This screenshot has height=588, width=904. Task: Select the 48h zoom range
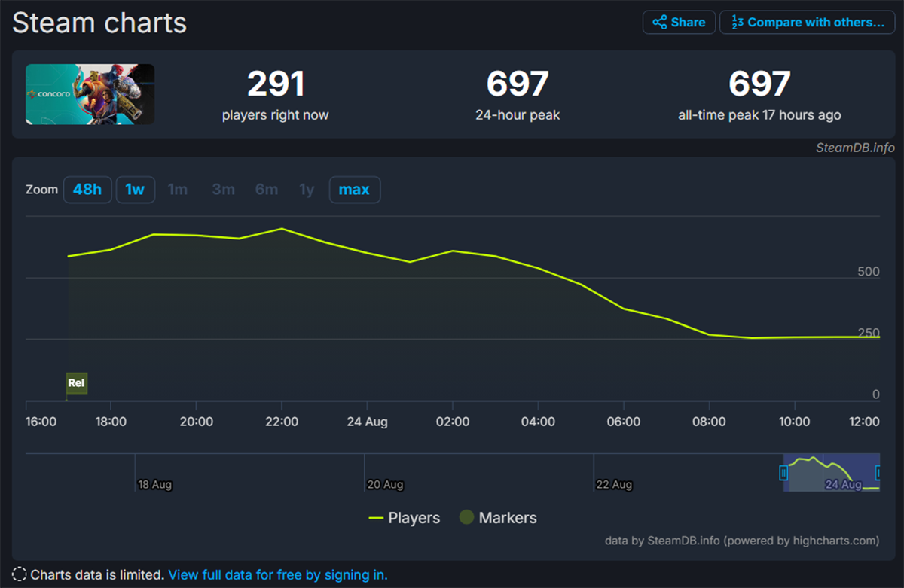click(87, 190)
